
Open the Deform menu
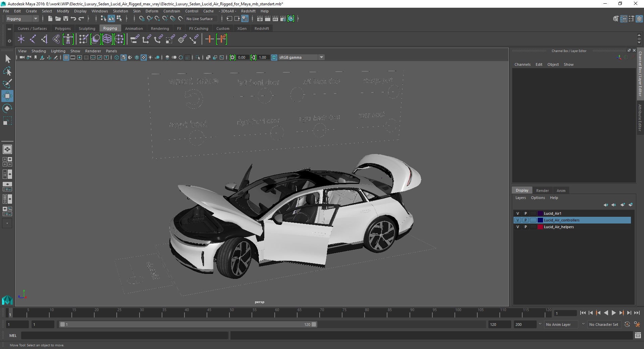point(152,11)
